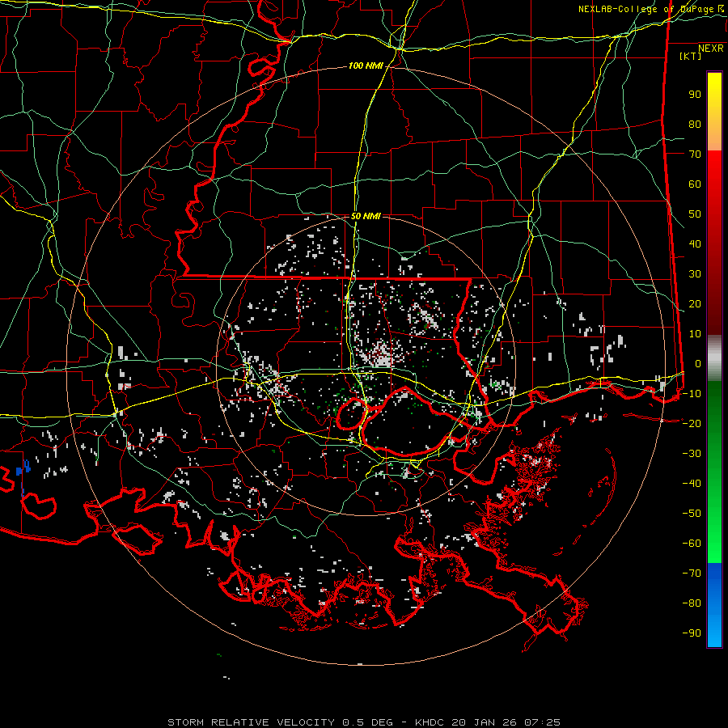This screenshot has height=728, width=728.
Task: Click the positive 30 scale label
Action: pos(695,274)
